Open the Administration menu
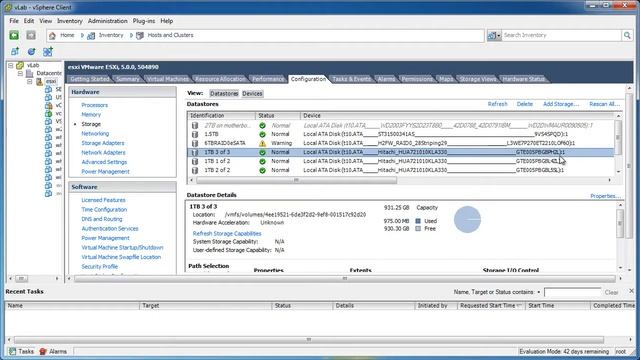 coord(107,21)
